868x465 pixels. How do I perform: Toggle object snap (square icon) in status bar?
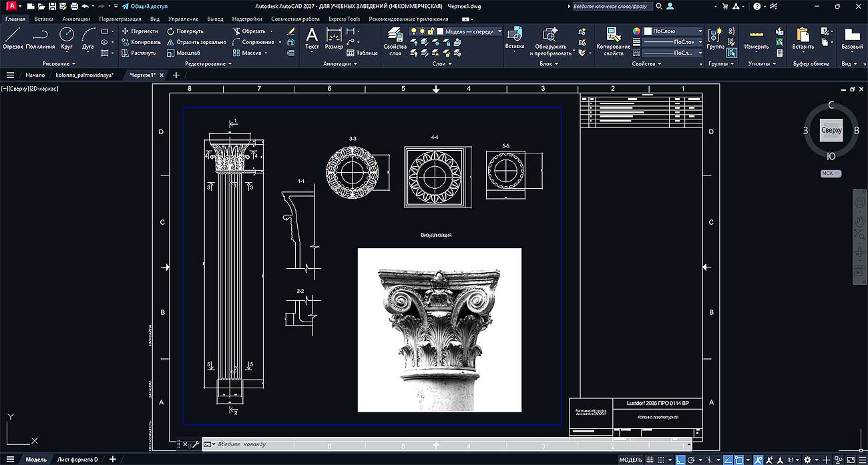point(739,460)
